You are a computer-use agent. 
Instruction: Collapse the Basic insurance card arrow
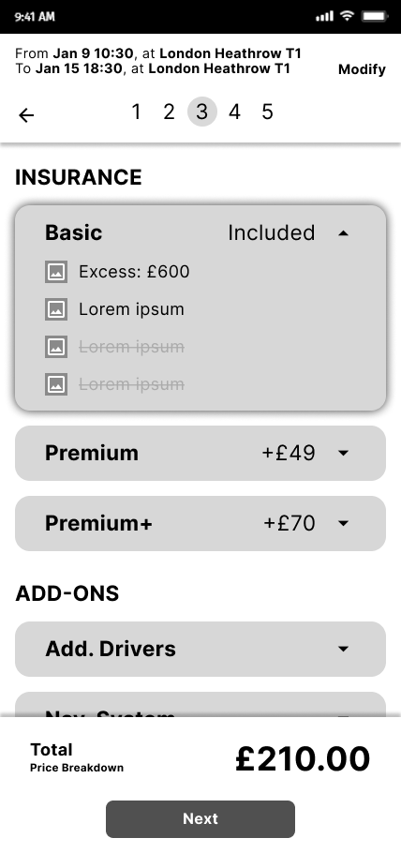coord(344,233)
